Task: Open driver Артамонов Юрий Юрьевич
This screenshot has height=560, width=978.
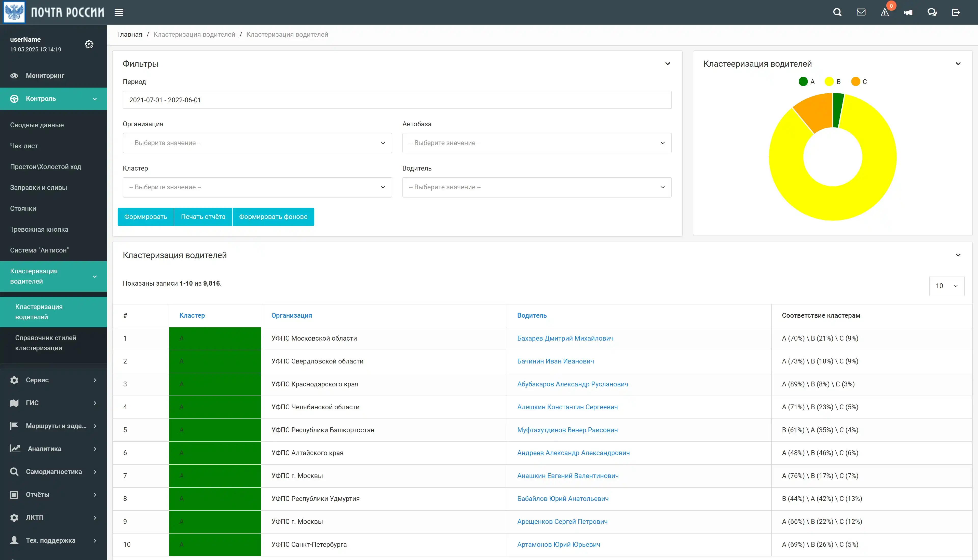Action: (x=559, y=545)
